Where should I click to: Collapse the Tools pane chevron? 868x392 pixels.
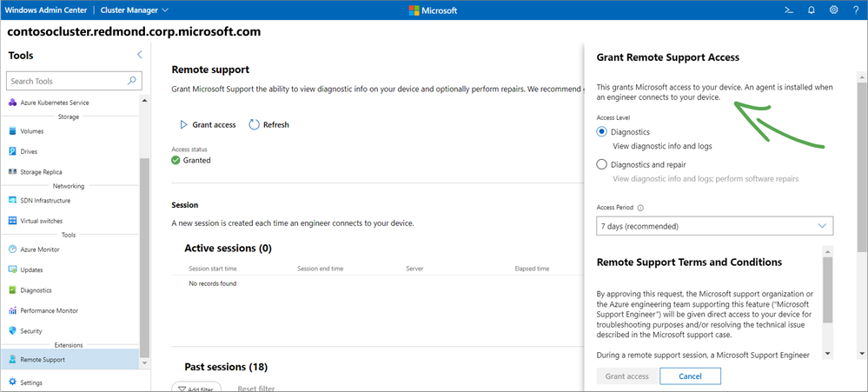coord(140,54)
